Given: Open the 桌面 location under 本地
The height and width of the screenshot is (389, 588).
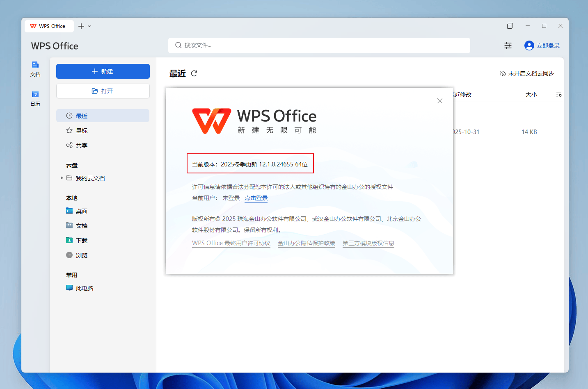Looking at the screenshot, I should [81, 211].
